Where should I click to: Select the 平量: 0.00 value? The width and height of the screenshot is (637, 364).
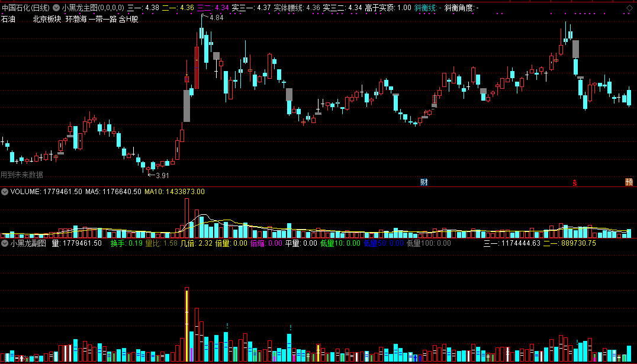301,243
